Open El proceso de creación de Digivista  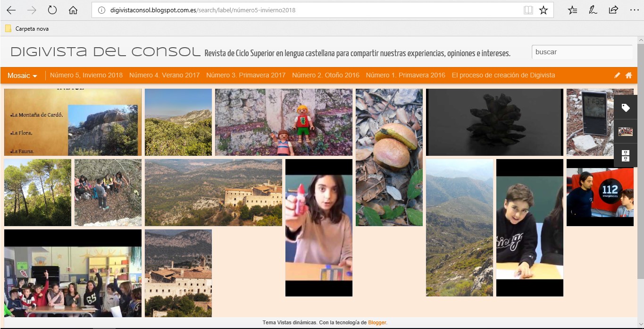click(503, 75)
